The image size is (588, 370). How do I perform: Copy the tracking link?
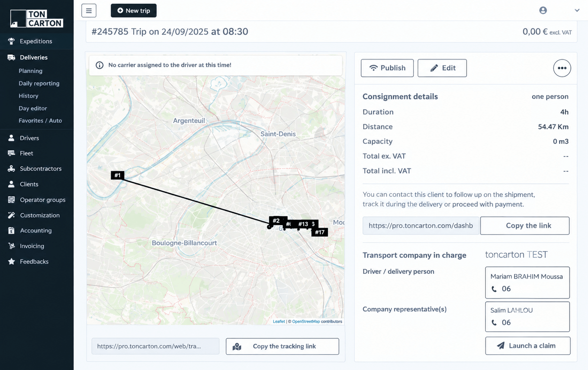pos(282,346)
